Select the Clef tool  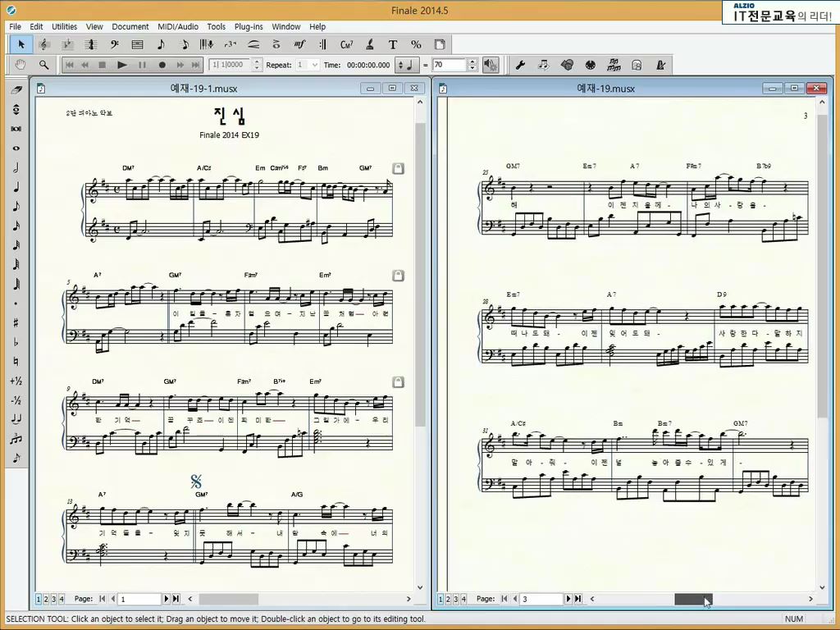114,44
